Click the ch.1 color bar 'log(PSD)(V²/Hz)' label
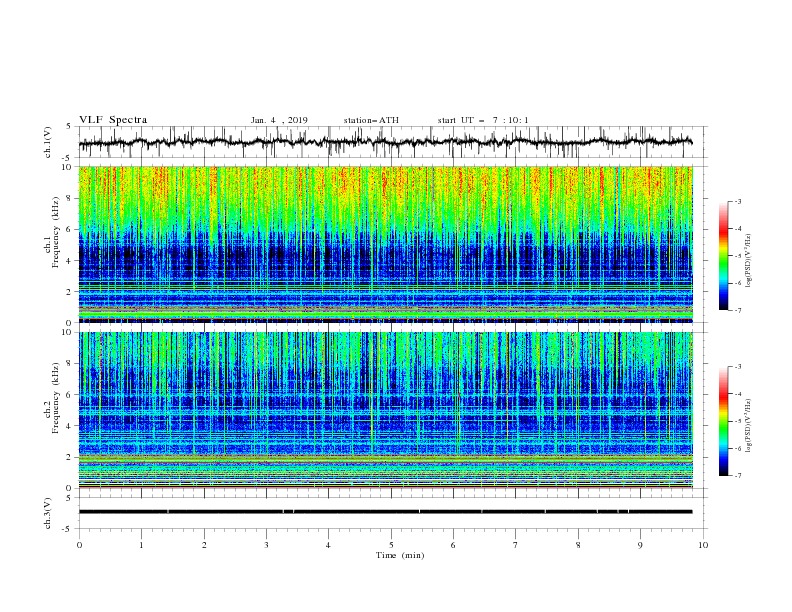 tap(749, 261)
